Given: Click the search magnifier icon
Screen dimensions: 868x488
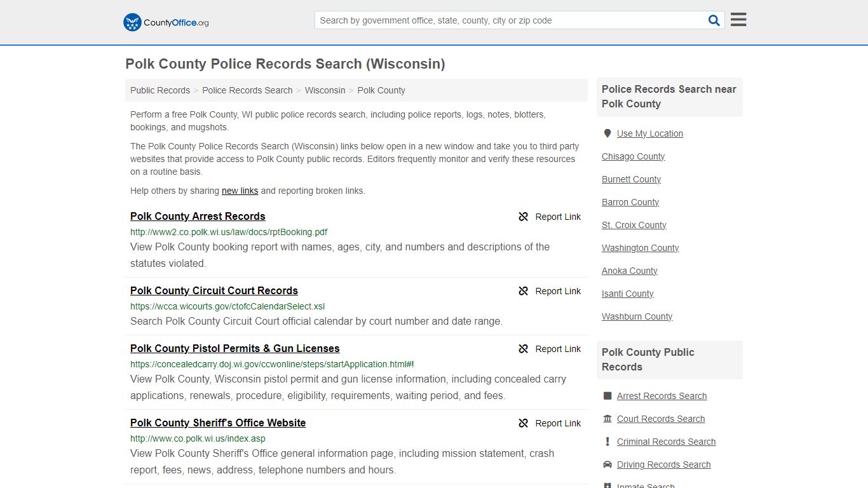Looking at the screenshot, I should [x=714, y=20].
